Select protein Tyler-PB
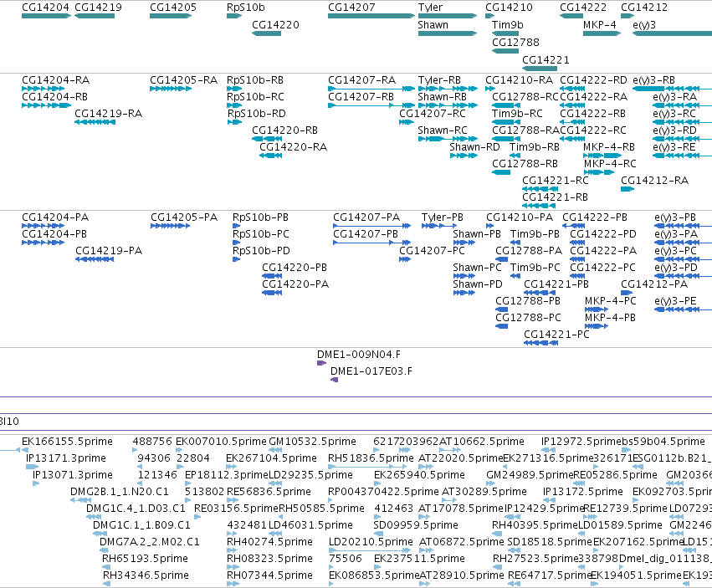The height and width of the screenshot is (588, 712). [443, 217]
